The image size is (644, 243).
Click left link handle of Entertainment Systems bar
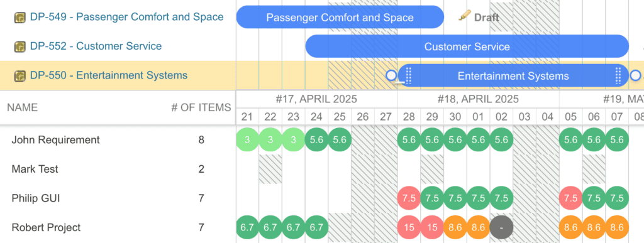(x=391, y=75)
